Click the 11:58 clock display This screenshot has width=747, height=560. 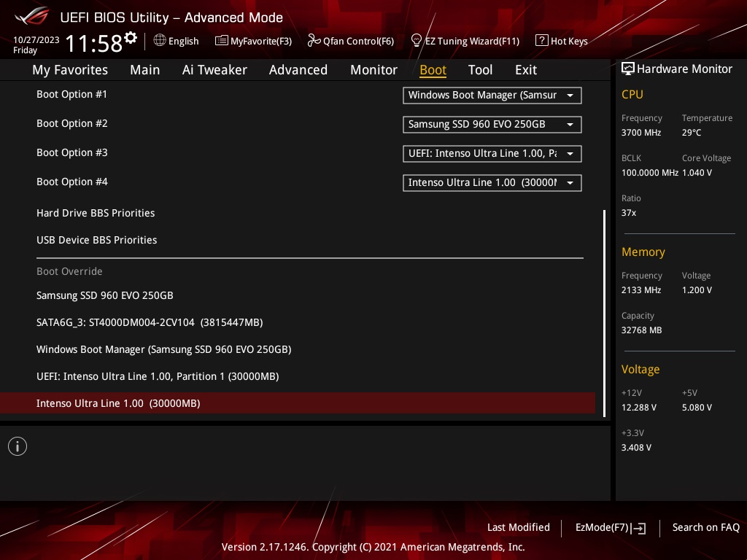click(94, 43)
